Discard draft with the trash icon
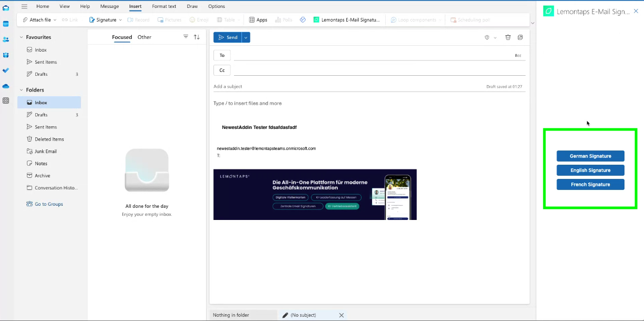644x321 pixels. tap(508, 37)
